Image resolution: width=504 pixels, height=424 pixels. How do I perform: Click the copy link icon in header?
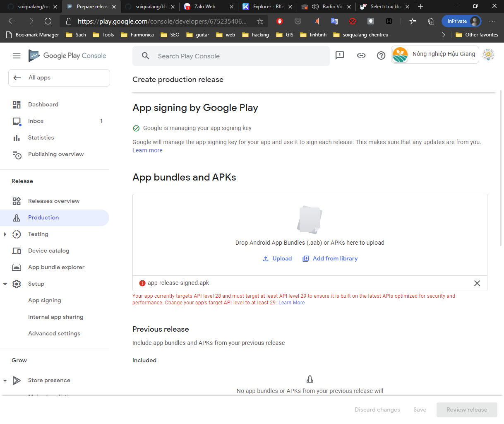tap(361, 55)
